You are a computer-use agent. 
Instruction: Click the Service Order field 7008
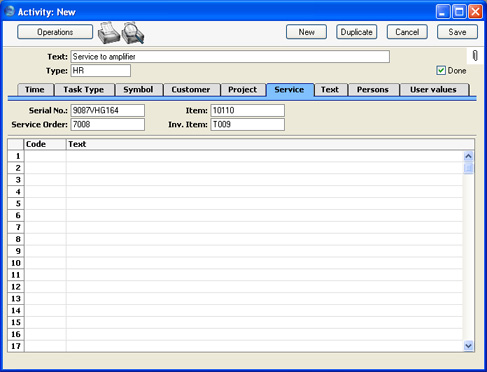pos(107,124)
